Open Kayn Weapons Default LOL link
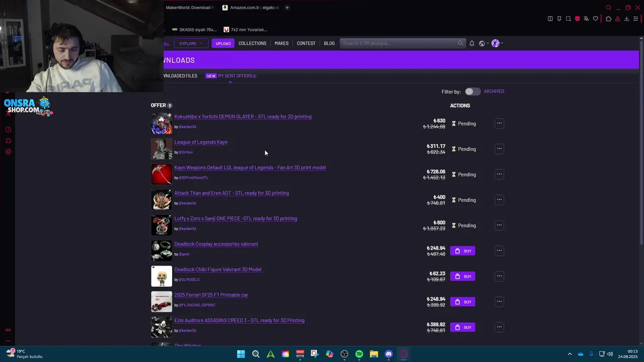This screenshot has height=362, width=644. pos(250,168)
